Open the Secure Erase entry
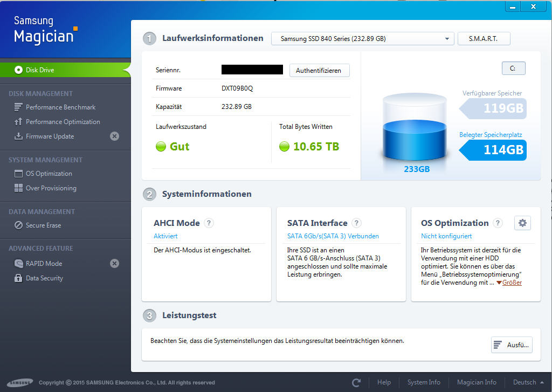Image resolution: width=552 pixels, height=392 pixels. click(43, 225)
